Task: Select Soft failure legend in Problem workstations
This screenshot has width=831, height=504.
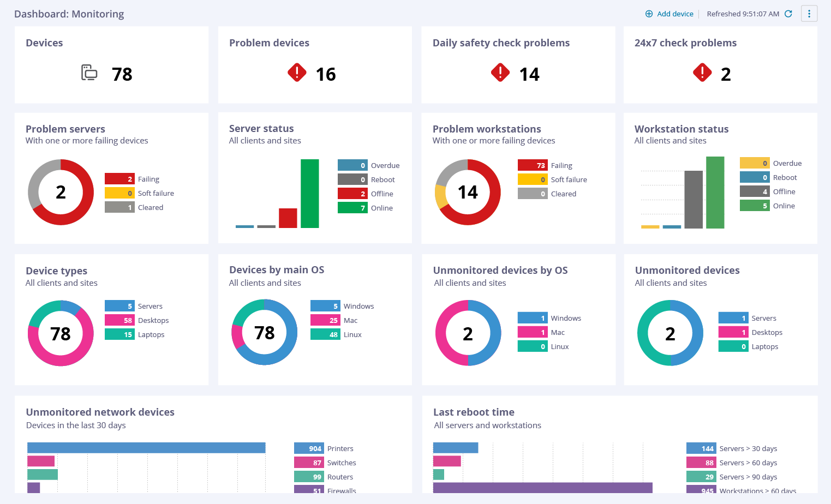Action: click(x=553, y=179)
